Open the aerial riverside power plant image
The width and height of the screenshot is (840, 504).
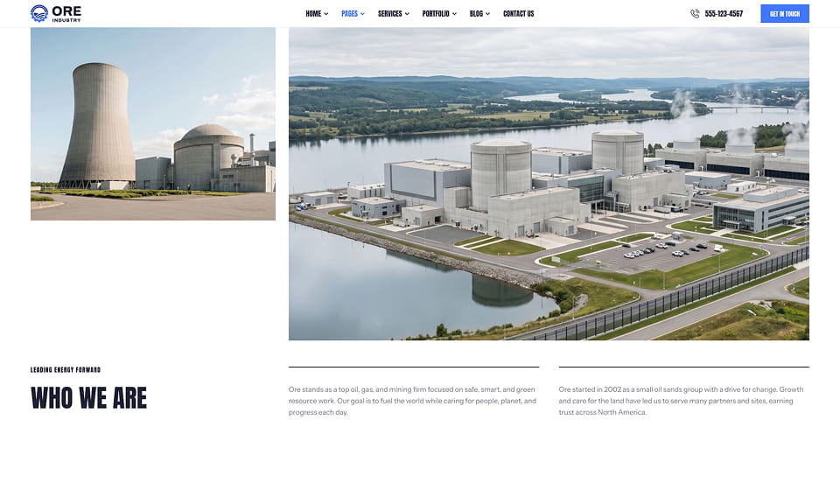click(549, 184)
